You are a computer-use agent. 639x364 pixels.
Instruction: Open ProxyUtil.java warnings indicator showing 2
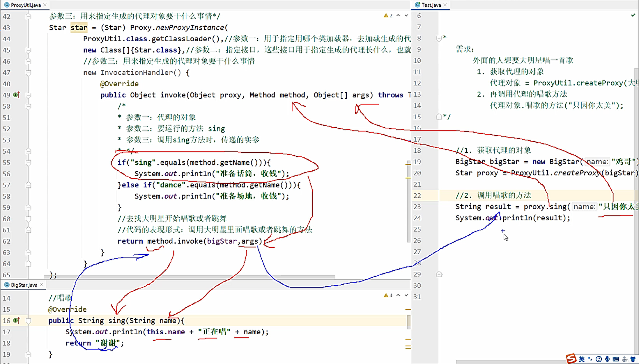(388, 15)
